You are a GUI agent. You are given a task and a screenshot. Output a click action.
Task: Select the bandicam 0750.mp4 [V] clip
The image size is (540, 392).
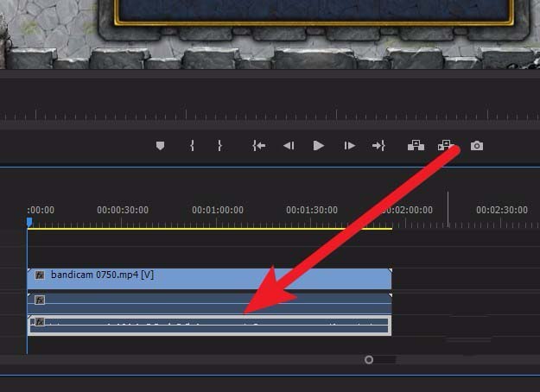pos(216,276)
